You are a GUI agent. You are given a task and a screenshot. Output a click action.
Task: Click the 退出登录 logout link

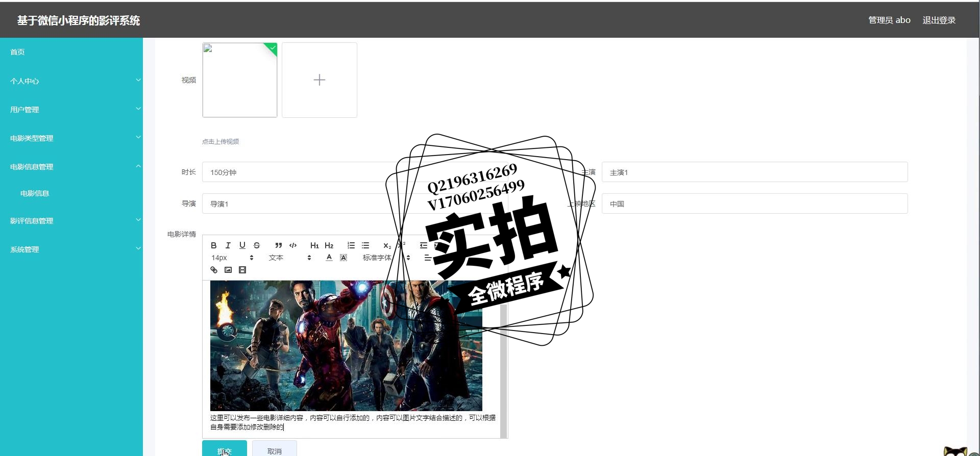click(x=939, y=20)
